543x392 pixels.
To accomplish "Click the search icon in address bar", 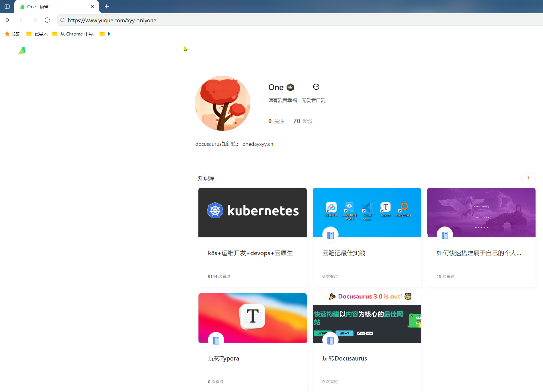I will (x=62, y=20).
